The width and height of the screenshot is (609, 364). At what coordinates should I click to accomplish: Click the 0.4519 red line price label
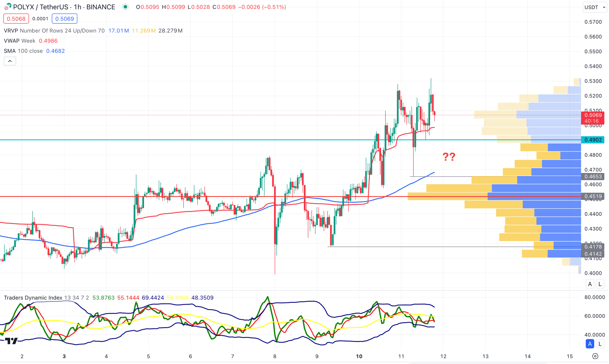point(593,196)
